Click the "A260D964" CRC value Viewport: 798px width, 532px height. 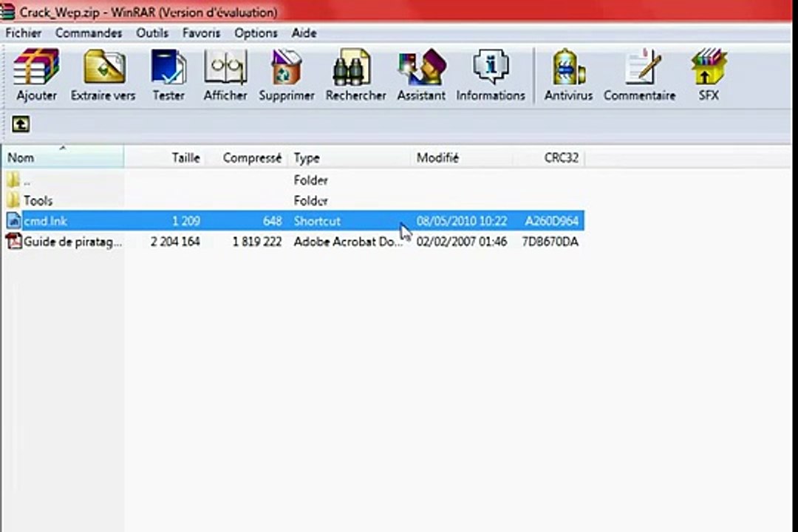[x=552, y=221]
